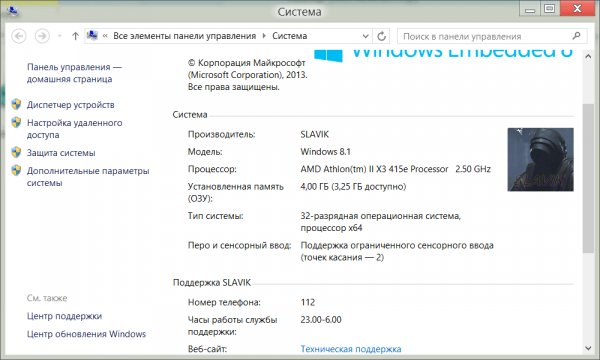Select the 'Windows 8.1' model value

tap(326, 152)
